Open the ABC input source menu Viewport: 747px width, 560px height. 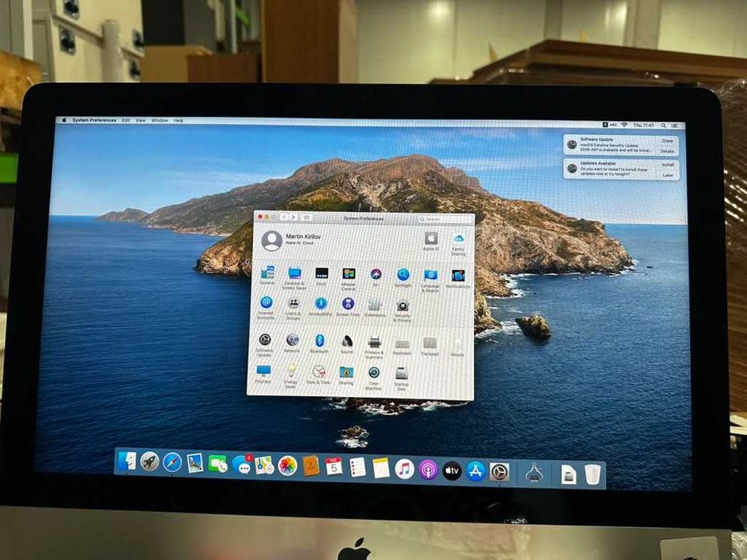(610, 125)
